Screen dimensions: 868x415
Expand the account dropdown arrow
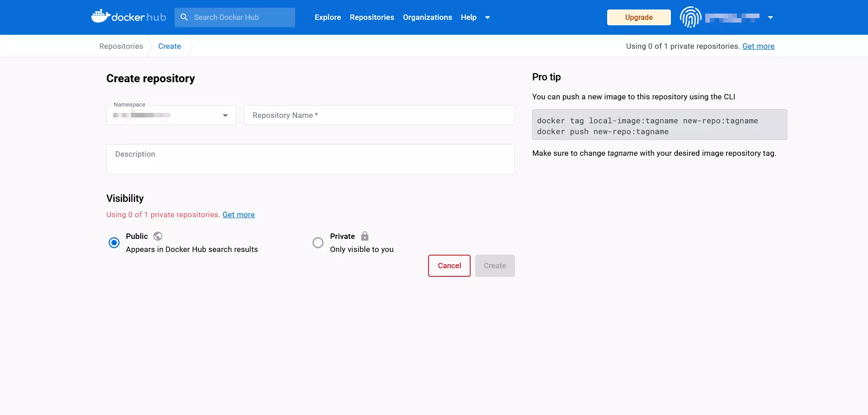tap(770, 18)
